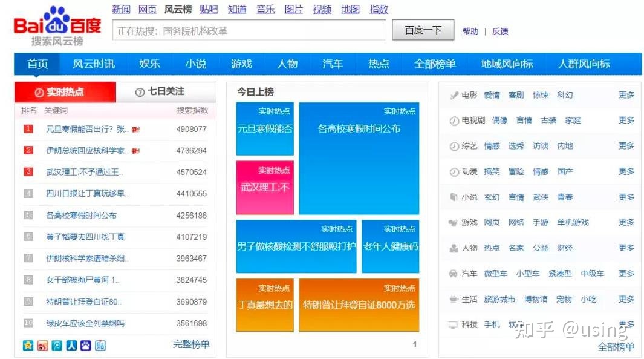Click 新 badge beside 伊朗总统回应核科学家
Viewport: 644px width, 359px height.
point(135,151)
